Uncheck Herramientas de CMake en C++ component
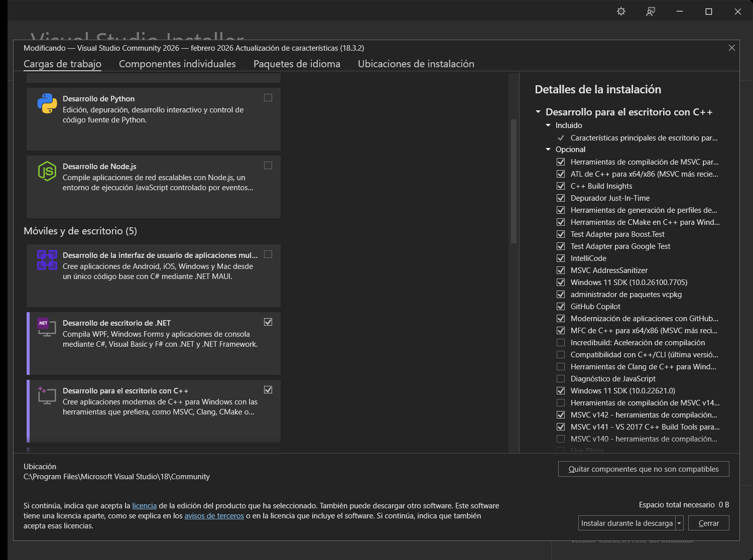Screen dimensions: 753x560 click(x=561, y=222)
